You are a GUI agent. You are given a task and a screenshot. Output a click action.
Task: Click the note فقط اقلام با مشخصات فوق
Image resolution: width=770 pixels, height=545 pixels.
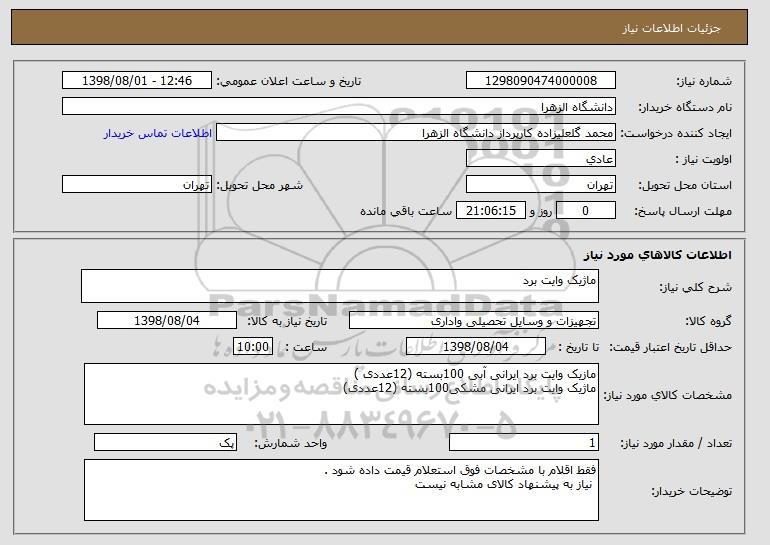[x=461, y=470]
